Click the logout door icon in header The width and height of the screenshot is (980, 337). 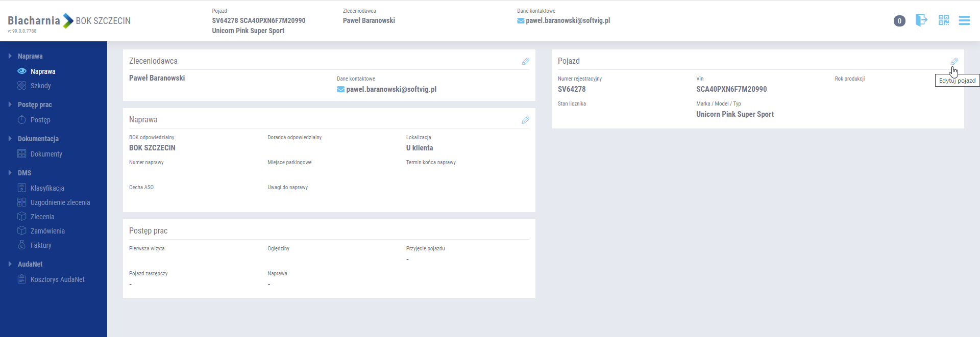[x=921, y=20]
